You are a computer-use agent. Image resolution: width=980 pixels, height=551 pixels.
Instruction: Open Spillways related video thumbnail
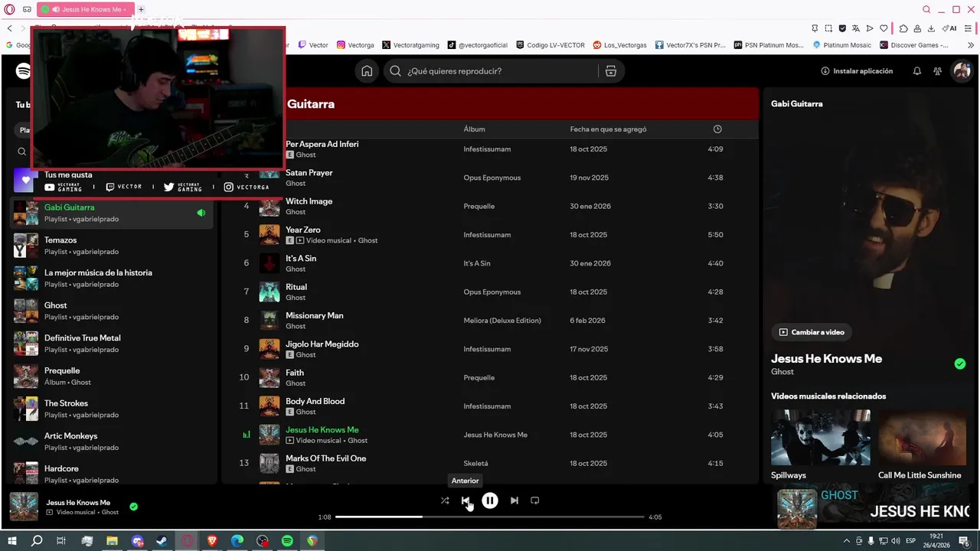click(x=821, y=437)
